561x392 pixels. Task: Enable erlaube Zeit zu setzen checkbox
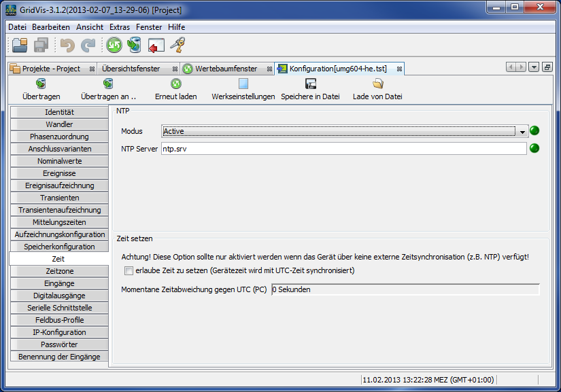(x=128, y=271)
